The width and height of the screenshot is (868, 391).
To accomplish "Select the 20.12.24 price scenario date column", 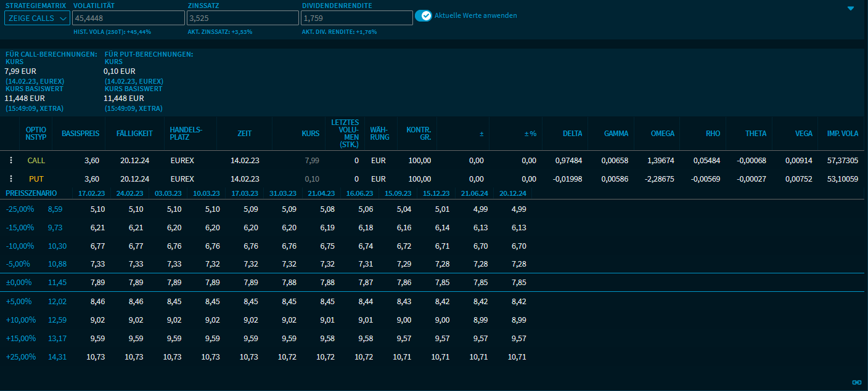I will point(513,193).
